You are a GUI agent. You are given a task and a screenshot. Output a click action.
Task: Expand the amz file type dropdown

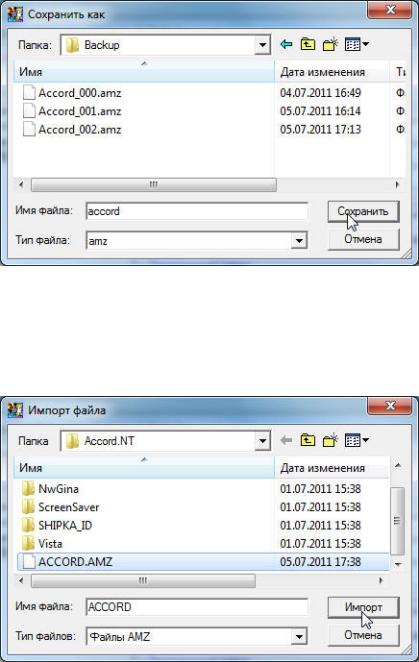[x=299, y=241]
